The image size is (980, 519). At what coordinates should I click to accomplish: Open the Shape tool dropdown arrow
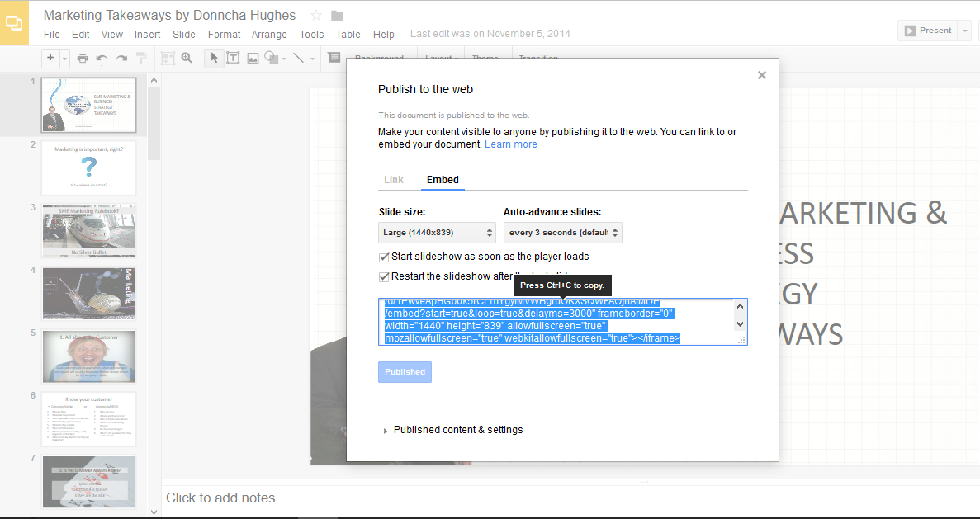tap(284, 59)
